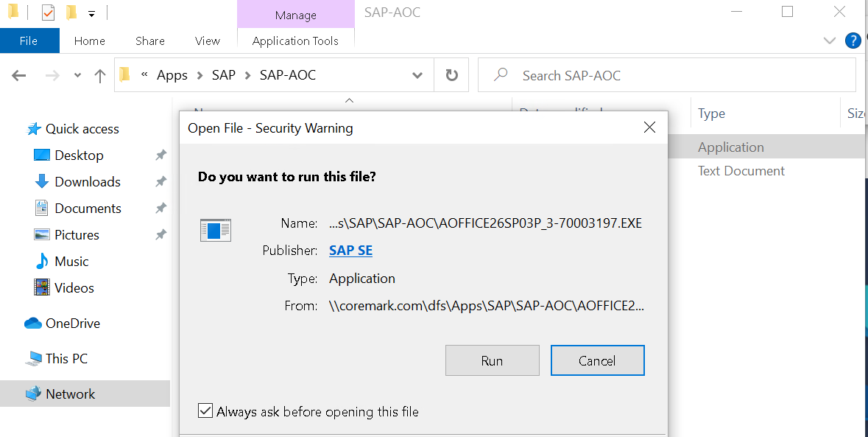868x437 pixels.
Task: Click the pin icon next to Downloads
Action: [x=160, y=182]
